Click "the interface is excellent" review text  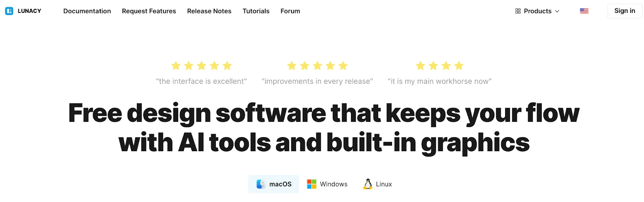coord(201,81)
